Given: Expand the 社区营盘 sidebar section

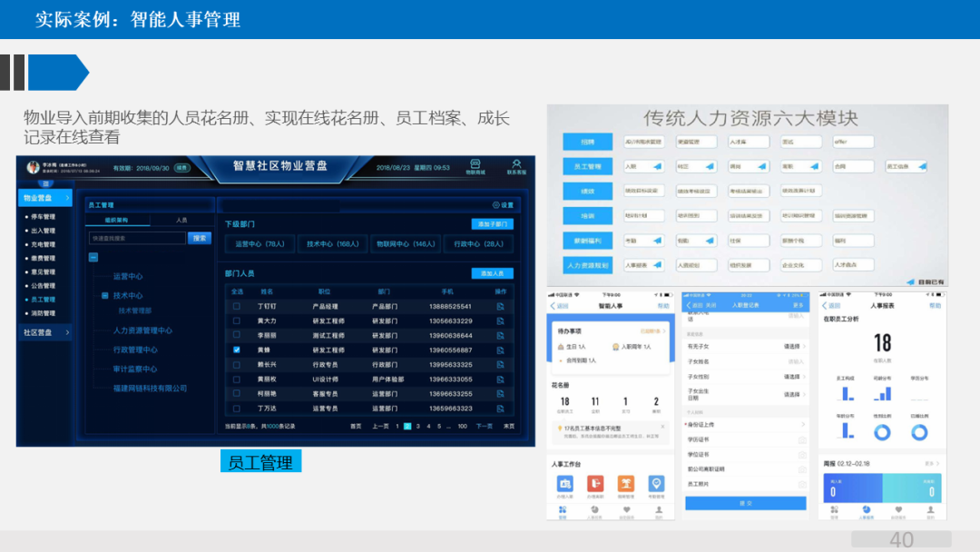Looking at the screenshot, I should (44, 333).
